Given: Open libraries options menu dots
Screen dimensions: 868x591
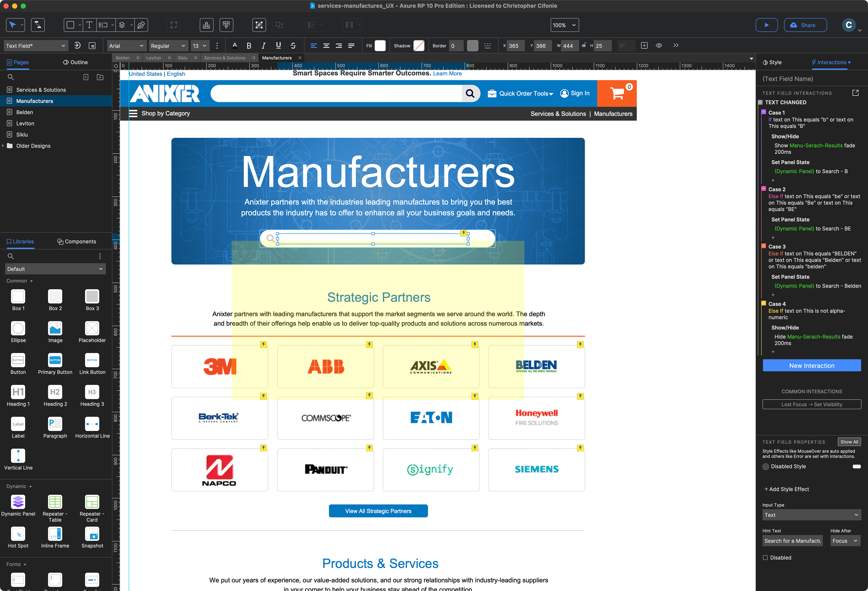Looking at the screenshot, I should [x=100, y=256].
